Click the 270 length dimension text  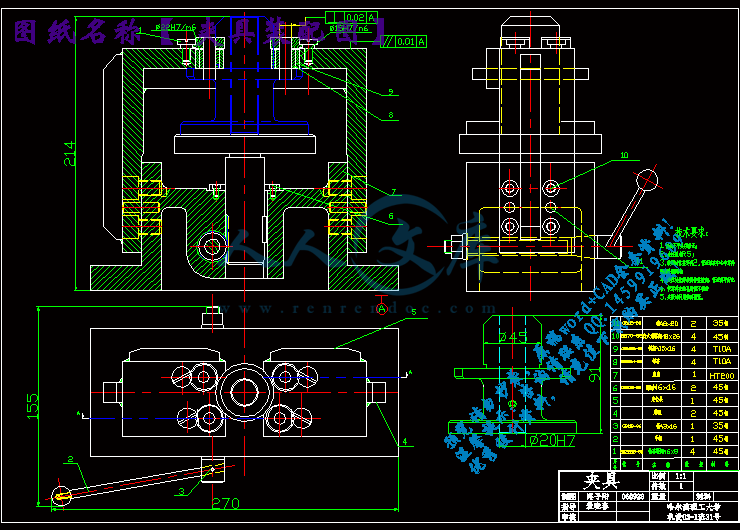226,504
